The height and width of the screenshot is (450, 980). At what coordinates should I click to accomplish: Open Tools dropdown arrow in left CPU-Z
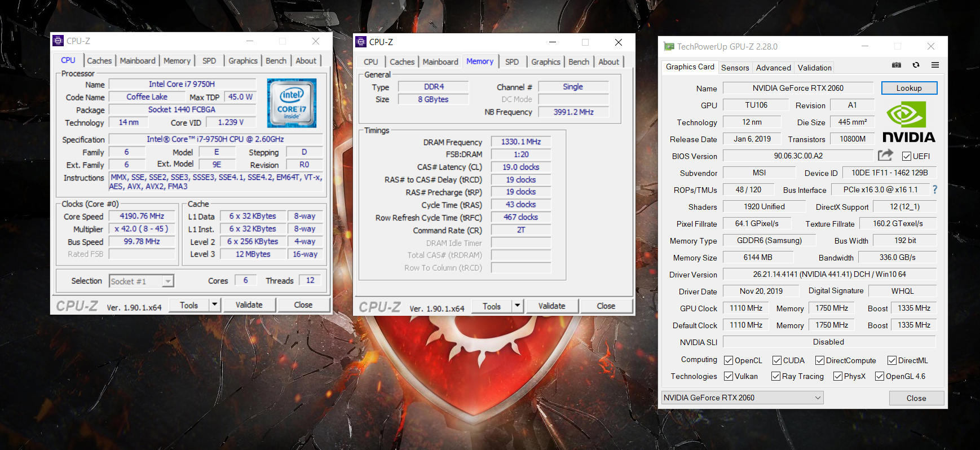214,305
